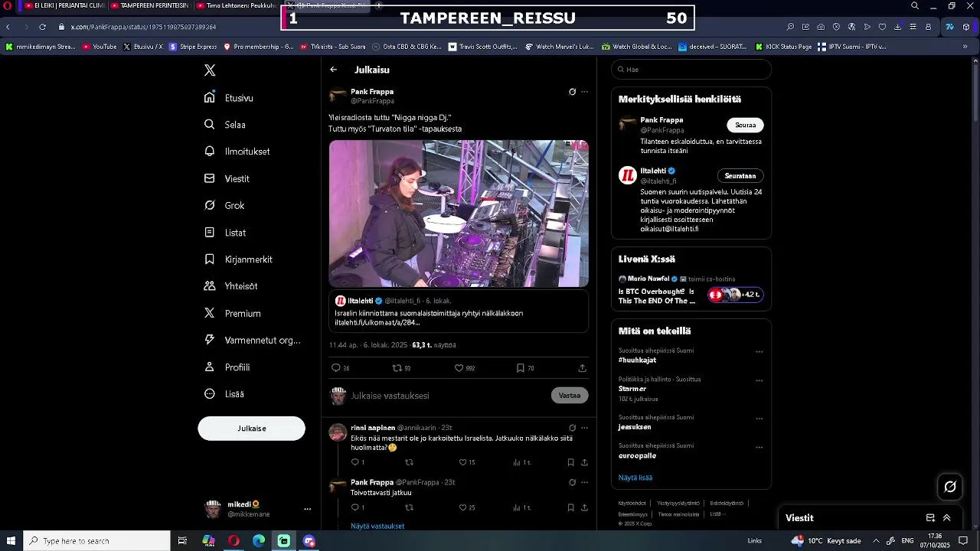Click the Vastaa reply button
Viewport: 980px width, 551px height.
click(x=570, y=396)
